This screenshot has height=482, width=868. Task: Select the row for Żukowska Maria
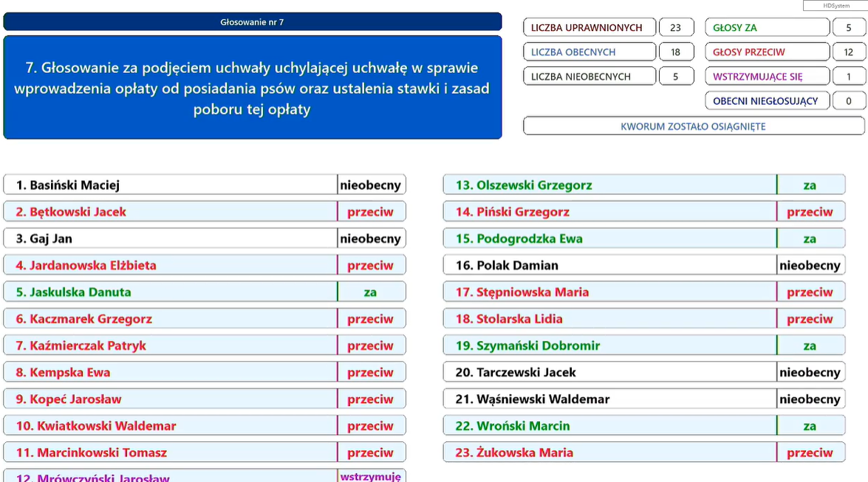pos(609,452)
